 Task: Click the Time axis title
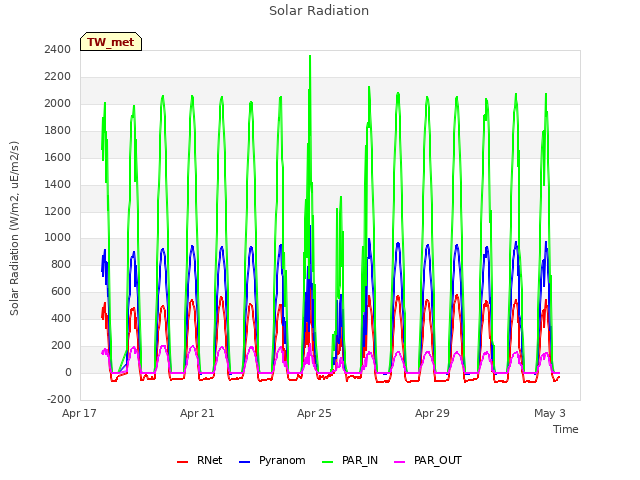(x=566, y=429)
